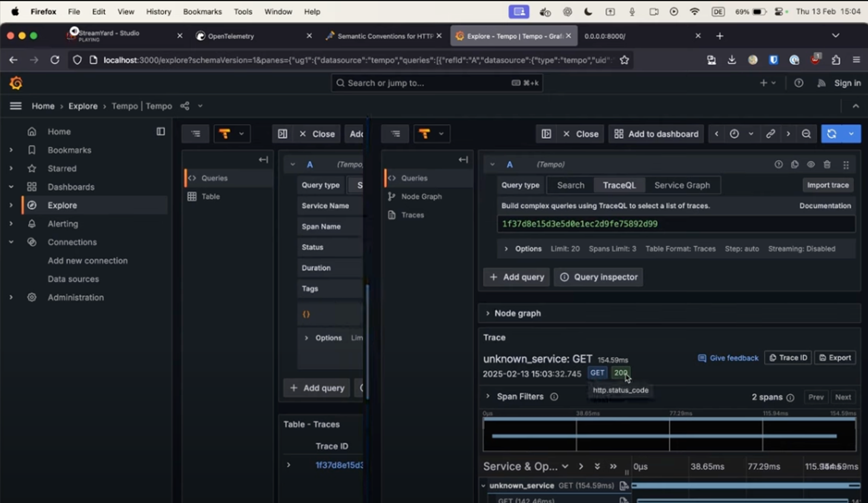Select the TraceQL query type
Screen dimensions: 868x503
point(619,185)
